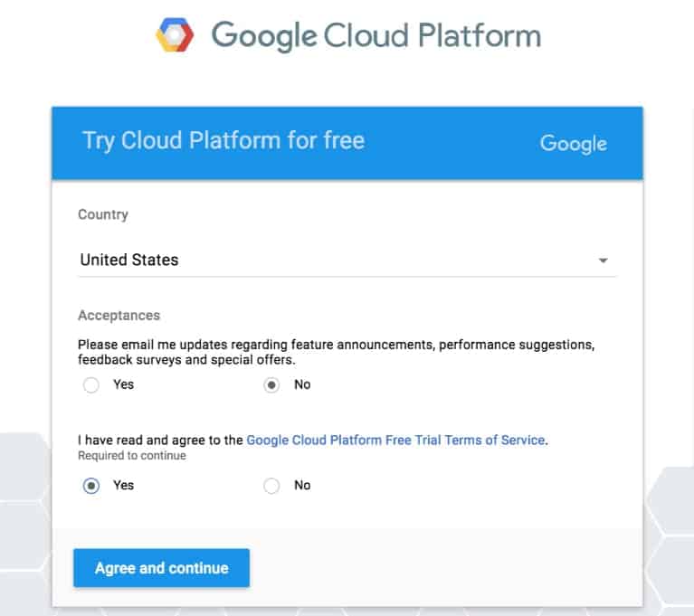694x616 pixels.
Task: Select the No radio button for email updates
Action: 271,385
